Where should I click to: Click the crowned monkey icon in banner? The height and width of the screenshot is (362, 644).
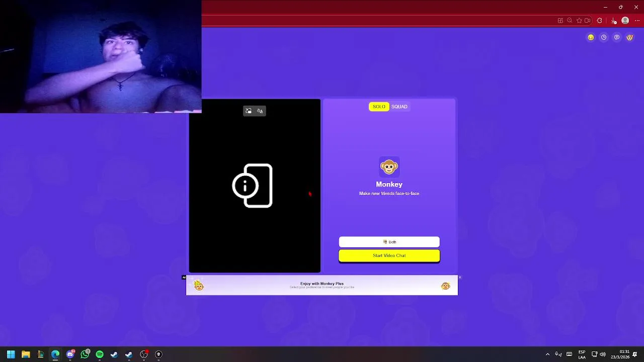point(199,286)
